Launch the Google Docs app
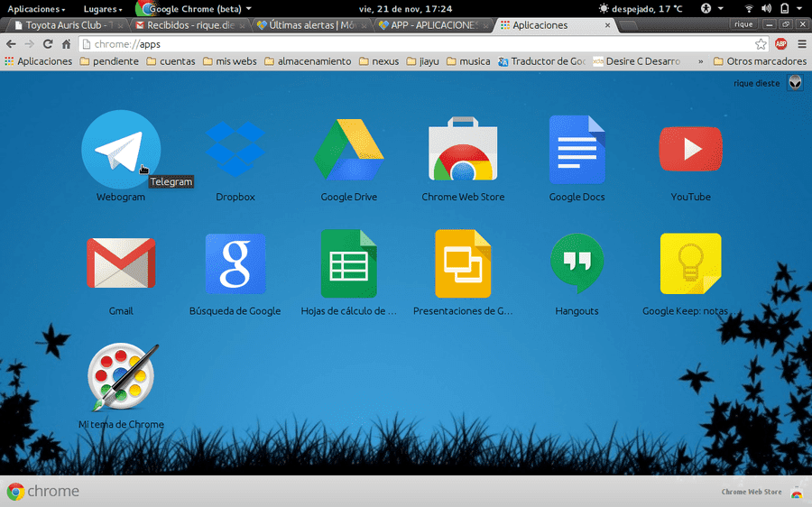The image size is (812, 507). tap(577, 150)
